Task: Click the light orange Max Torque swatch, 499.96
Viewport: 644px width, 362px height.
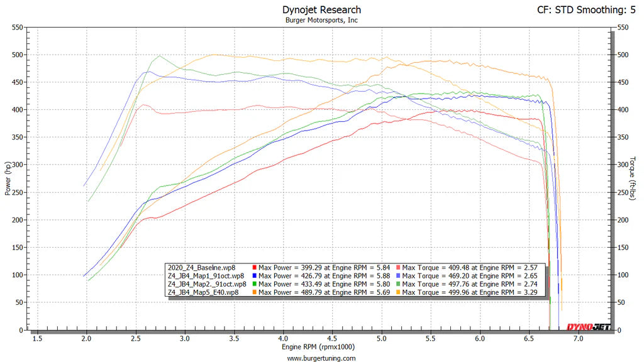Action: point(398,292)
